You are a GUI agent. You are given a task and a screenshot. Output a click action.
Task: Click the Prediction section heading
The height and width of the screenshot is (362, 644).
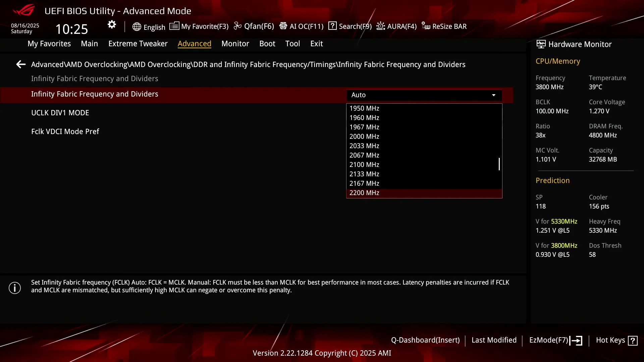(x=553, y=181)
